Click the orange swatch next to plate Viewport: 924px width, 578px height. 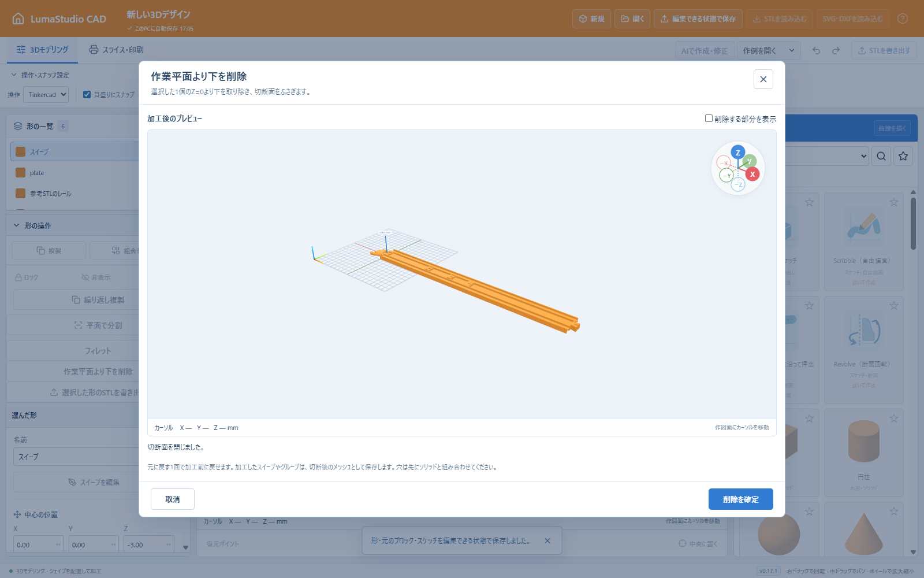(21, 173)
